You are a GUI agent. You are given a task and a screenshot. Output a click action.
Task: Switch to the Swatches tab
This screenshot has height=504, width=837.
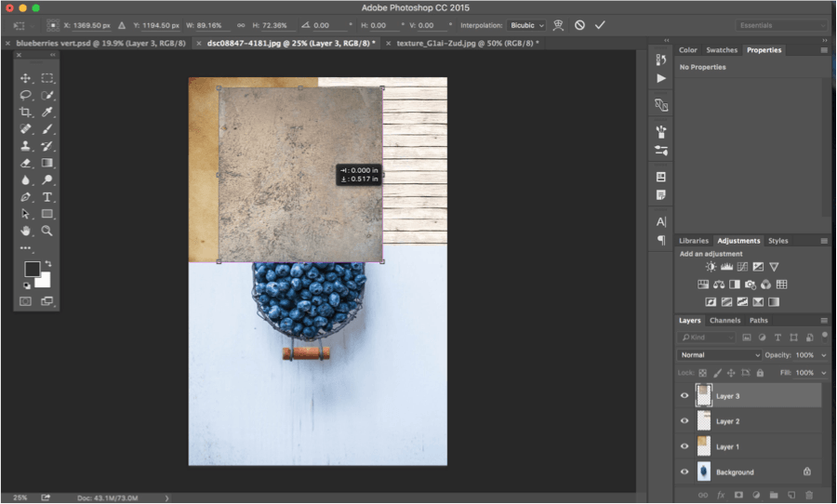pyautogui.click(x=721, y=49)
